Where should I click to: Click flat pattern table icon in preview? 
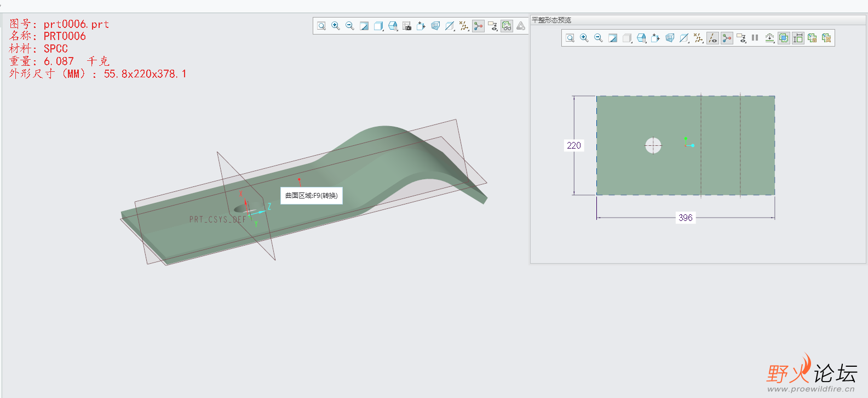pos(812,38)
